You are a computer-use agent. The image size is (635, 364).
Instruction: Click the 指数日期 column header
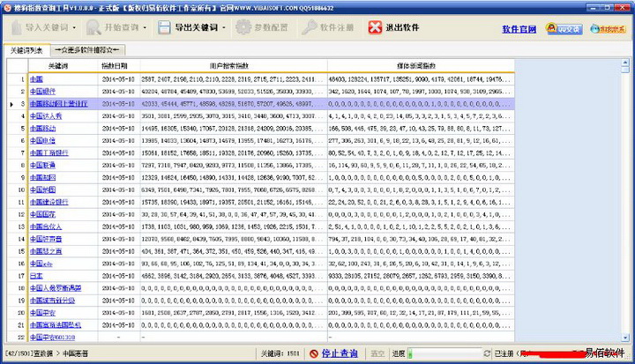pyautogui.click(x=119, y=65)
